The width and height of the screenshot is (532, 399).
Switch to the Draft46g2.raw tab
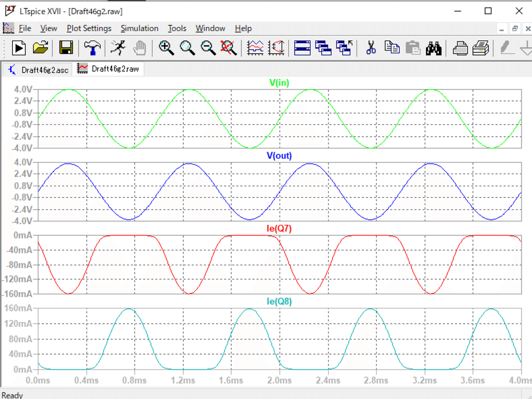click(x=108, y=69)
